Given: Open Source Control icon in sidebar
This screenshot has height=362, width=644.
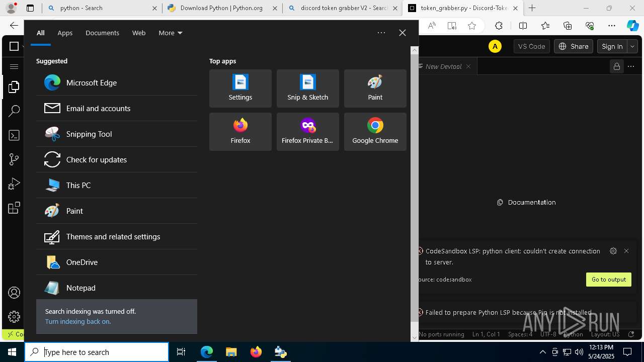Looking at the screenshot, I should [x=14, y=159].
